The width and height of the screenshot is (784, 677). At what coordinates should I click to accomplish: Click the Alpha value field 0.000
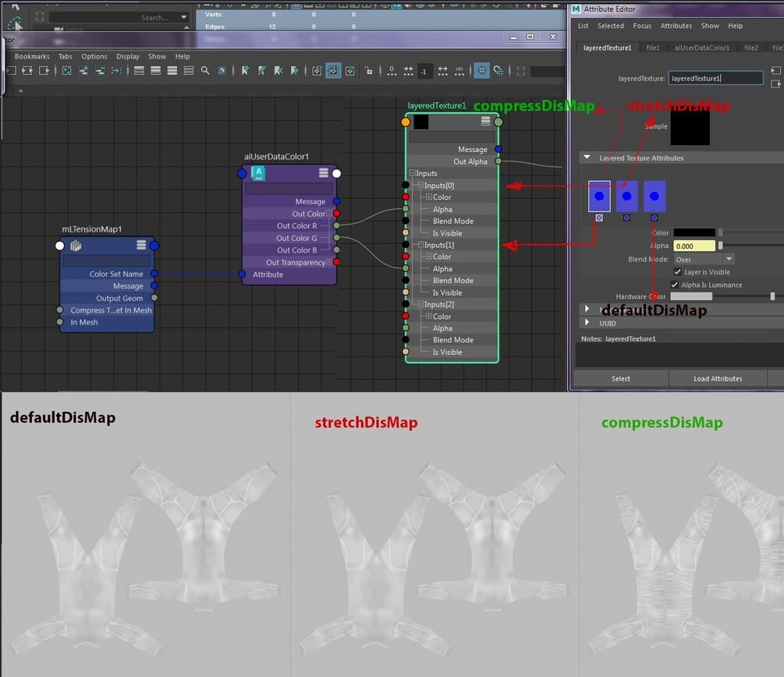click(694, 246)
